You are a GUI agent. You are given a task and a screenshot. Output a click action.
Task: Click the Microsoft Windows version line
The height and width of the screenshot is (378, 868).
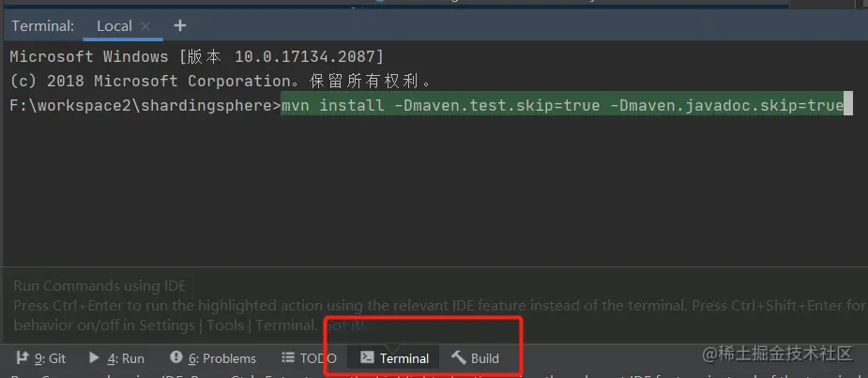196,56
